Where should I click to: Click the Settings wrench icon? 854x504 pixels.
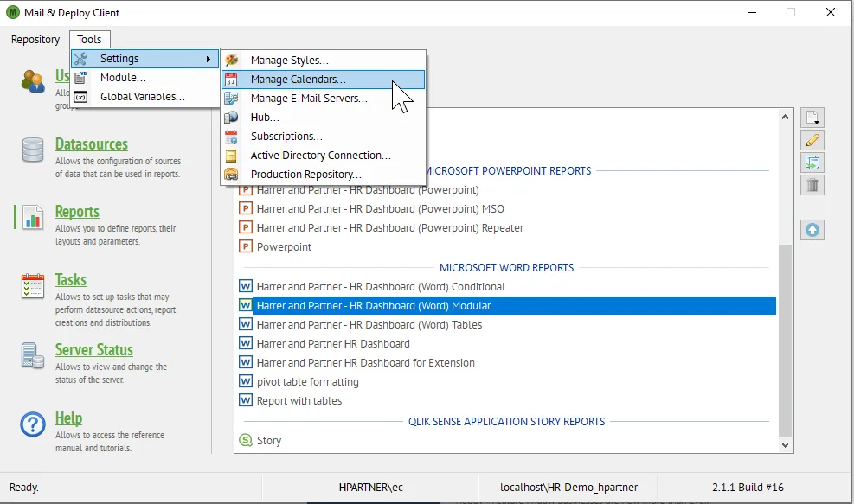tap(80, 59)
